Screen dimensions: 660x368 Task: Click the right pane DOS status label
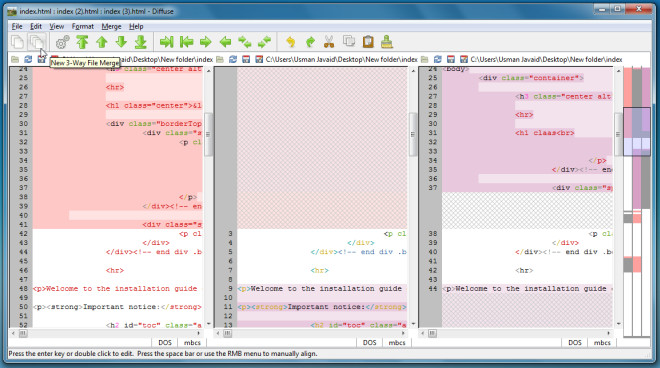pyautogui.click(x=575, y=343)
